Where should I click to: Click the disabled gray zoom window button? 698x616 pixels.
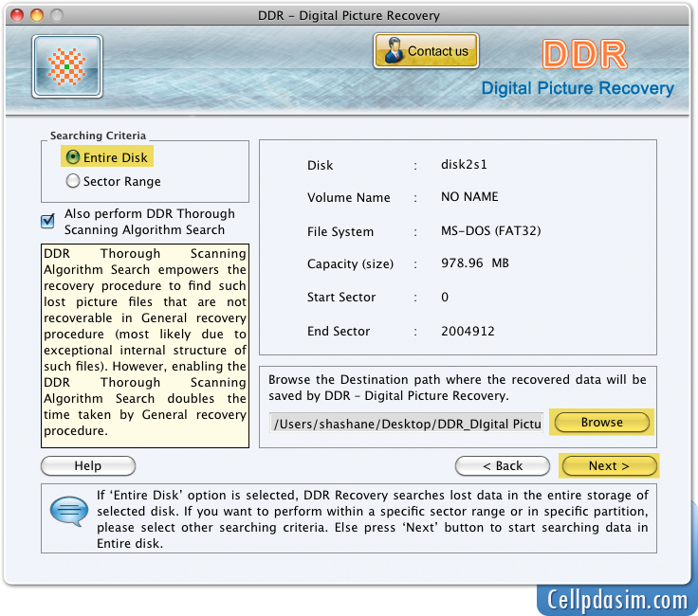(57, 15)
